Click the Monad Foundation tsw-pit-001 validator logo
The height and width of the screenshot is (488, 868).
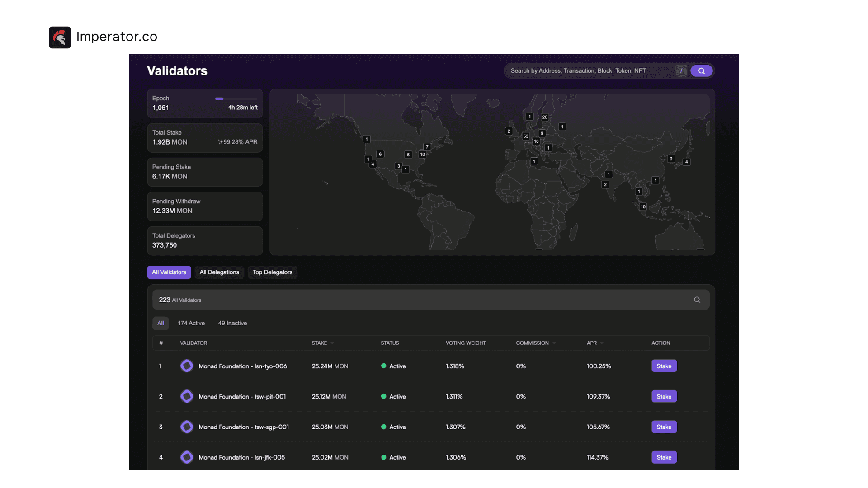tap(187, 396)
